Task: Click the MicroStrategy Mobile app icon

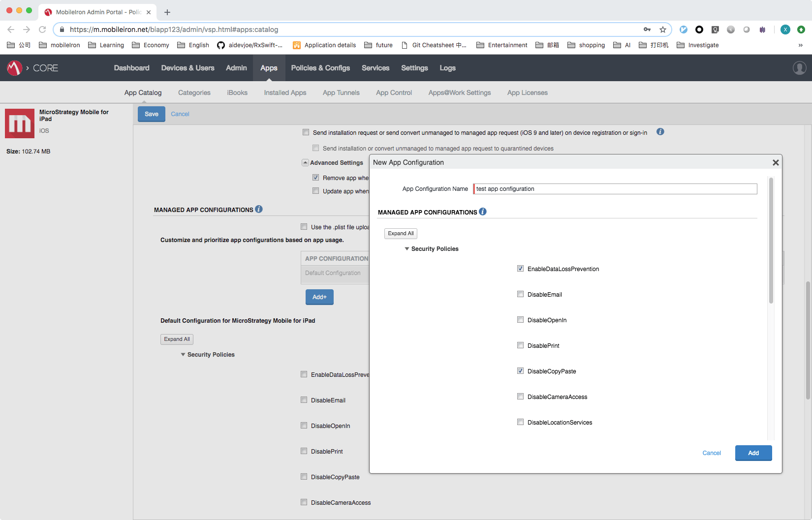Action: (x=20, y=123)
